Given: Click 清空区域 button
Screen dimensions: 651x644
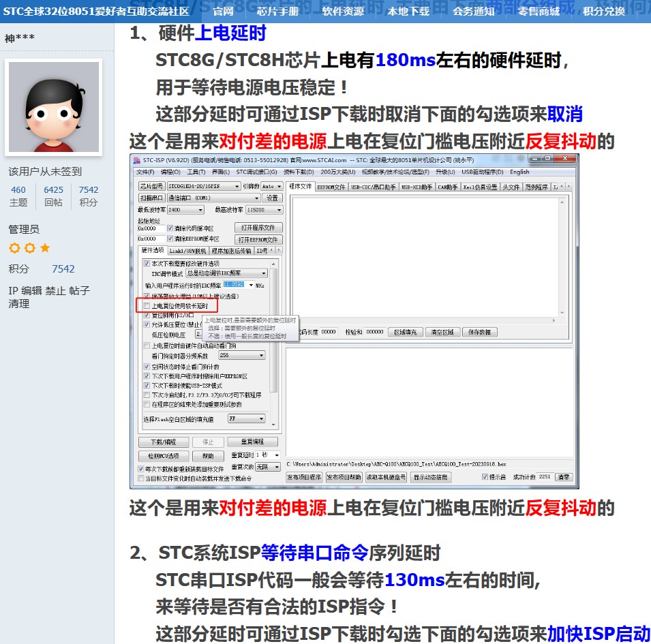Looking at the screenshot, I should pyautogui.click(x=442, y=332).
